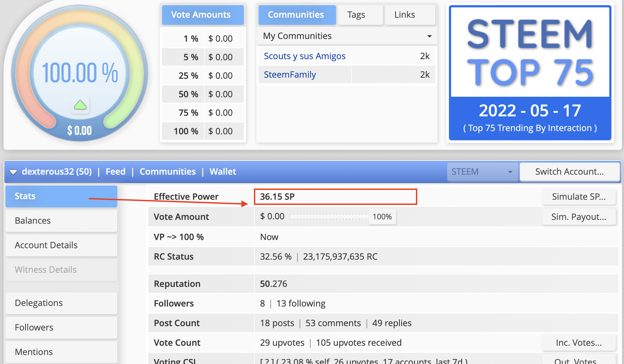Image resolution: width=624 pixels, height=364 pixels.
Task: Switch to the Tags tab
Action: click(360, 15)
